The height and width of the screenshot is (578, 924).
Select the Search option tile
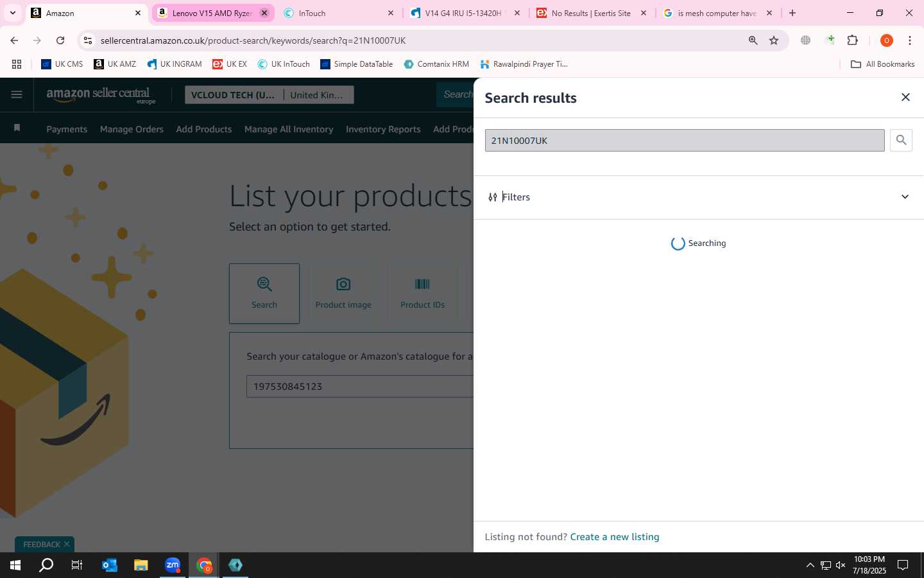click(x=264, y=293)
